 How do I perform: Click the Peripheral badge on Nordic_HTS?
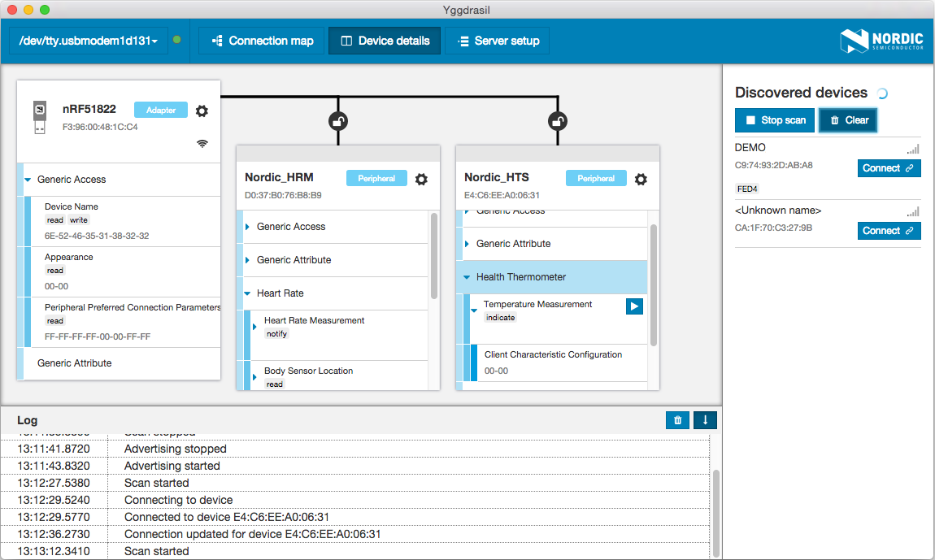tap(596, 178)
